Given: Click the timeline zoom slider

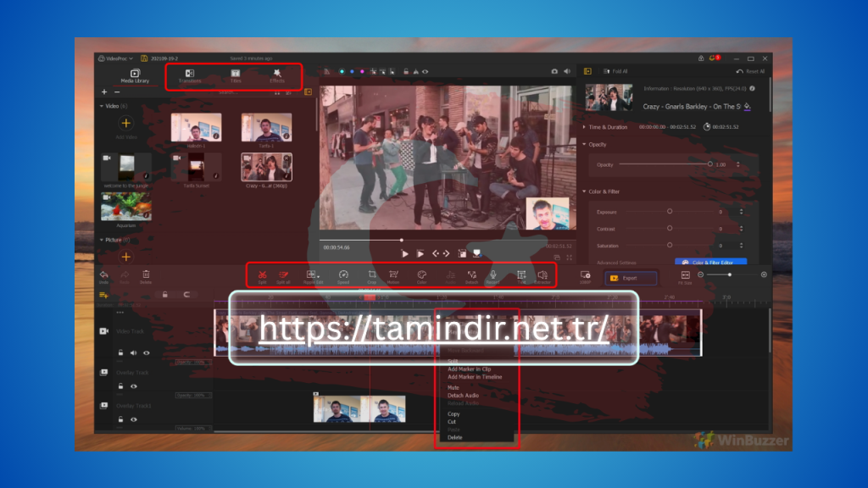Looking at the screenshot, I should pyautogui.click(x=730, y=275).
